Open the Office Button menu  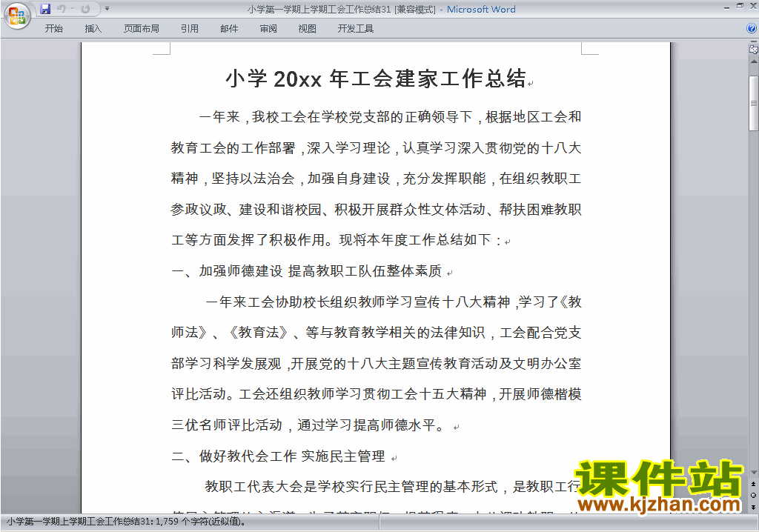click(18, 16)
